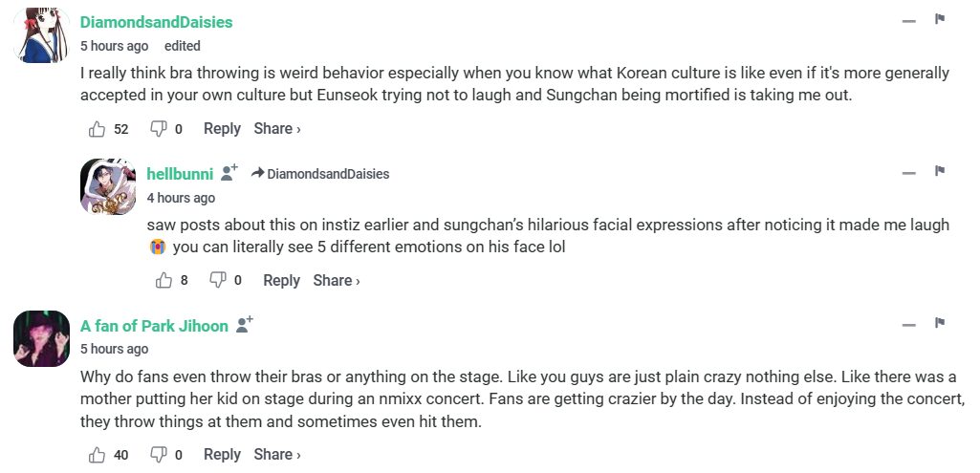Follow user A fan of Park Jihoon
Image resolution: width=980 pixels, height=473 pixels.
[245, 325]
